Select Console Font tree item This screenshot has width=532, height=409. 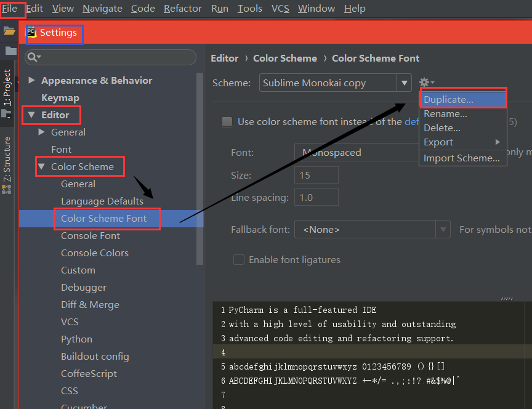pyautogui.click(x=91, y=235)
